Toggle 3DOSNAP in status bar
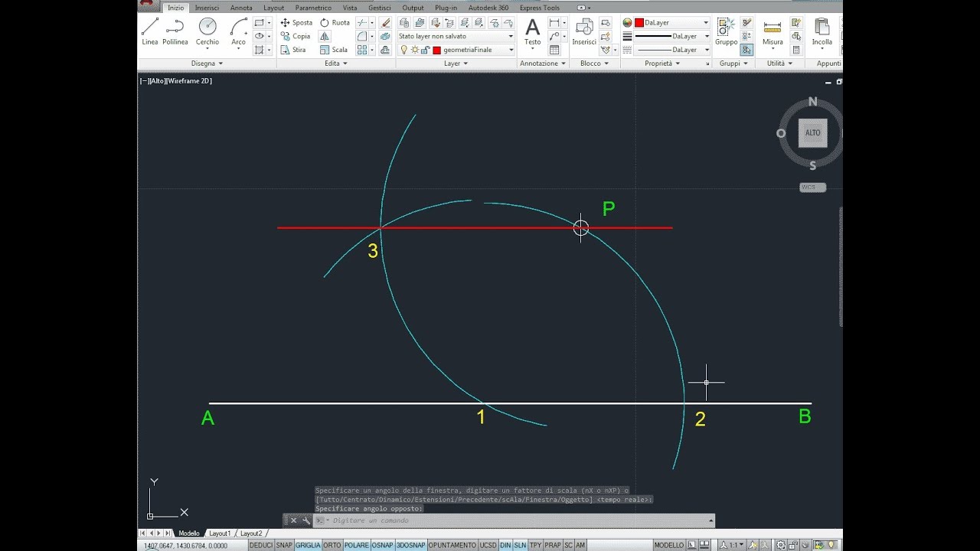Viewport: 980px width, 551px height. 410,545
